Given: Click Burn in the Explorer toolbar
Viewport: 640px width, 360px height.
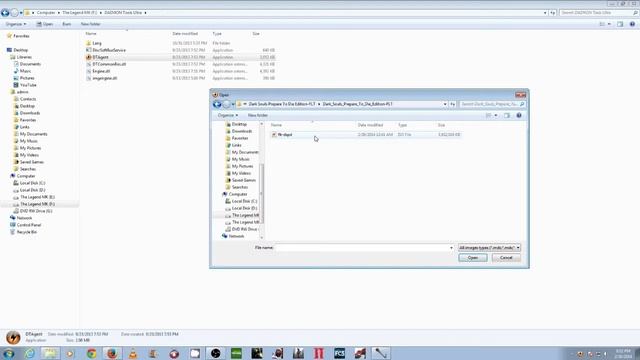Looking at the screenshot, I should [67, 24].
